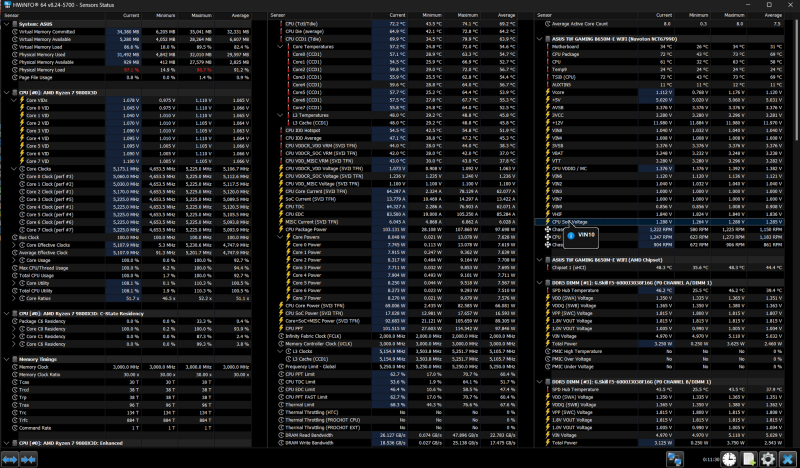Viewport: 800px width, 468px height.
Task: Expand the Core Usage group
Action: pyautogui.click(x=14, y=260)
